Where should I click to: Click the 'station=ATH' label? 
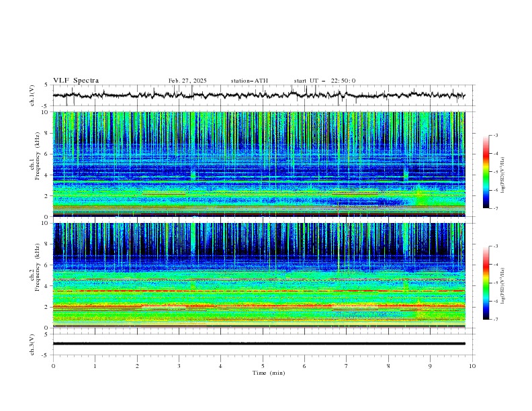point(249,81)
